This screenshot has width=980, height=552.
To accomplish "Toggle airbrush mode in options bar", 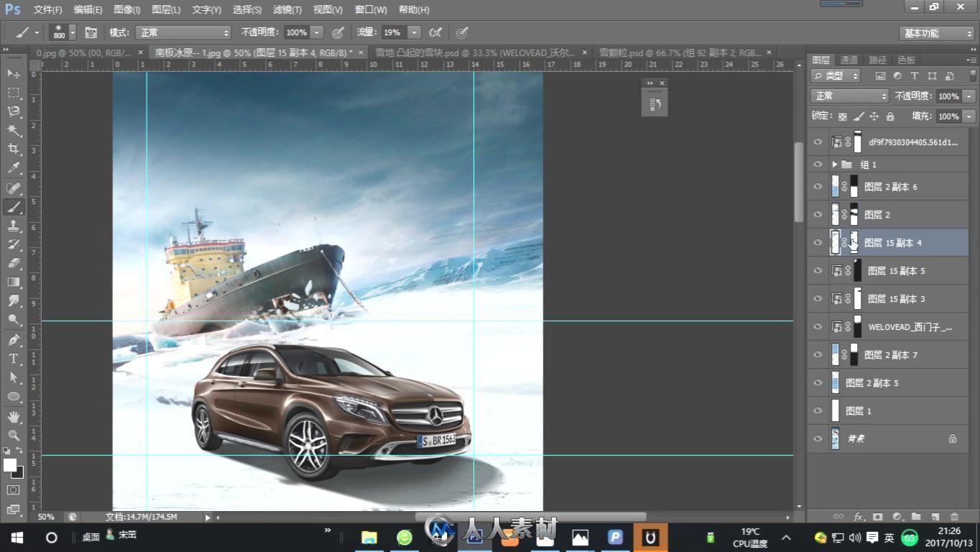I will (435, 32).
